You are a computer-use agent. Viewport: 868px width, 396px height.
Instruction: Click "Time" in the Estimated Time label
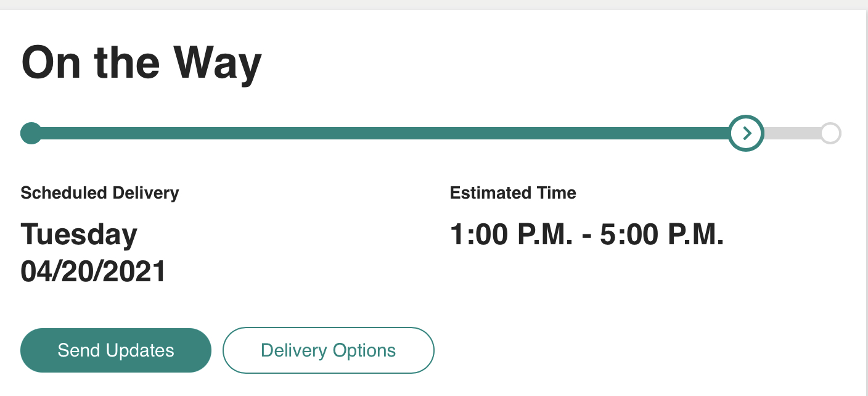point(555,193)
